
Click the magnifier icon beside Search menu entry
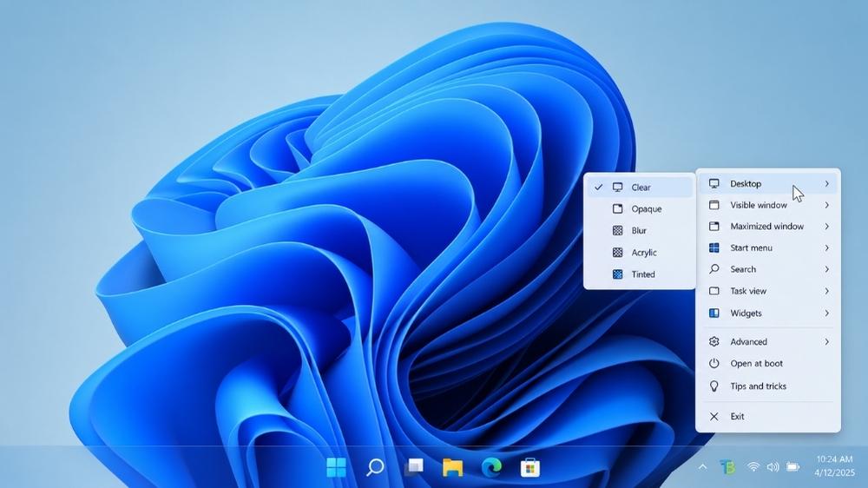coord(714,268)
